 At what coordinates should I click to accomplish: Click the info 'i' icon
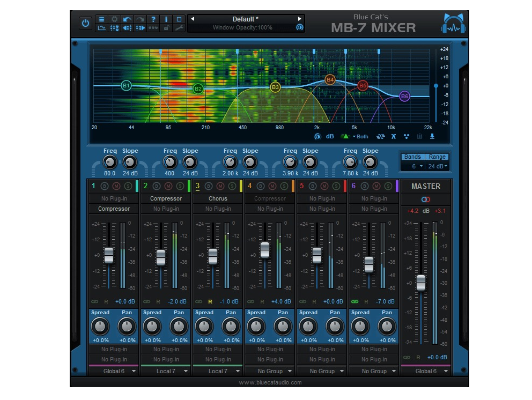click(166, 19)
